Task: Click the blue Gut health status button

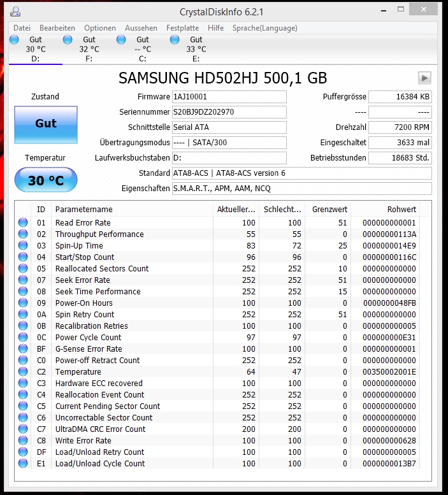Action: pyautogui.click(x=46, y=125)
